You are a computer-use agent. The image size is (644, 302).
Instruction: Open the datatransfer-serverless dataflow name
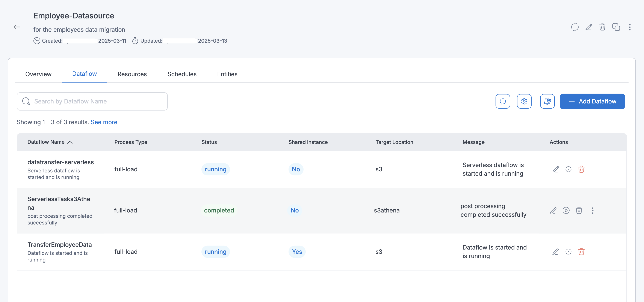60,162
